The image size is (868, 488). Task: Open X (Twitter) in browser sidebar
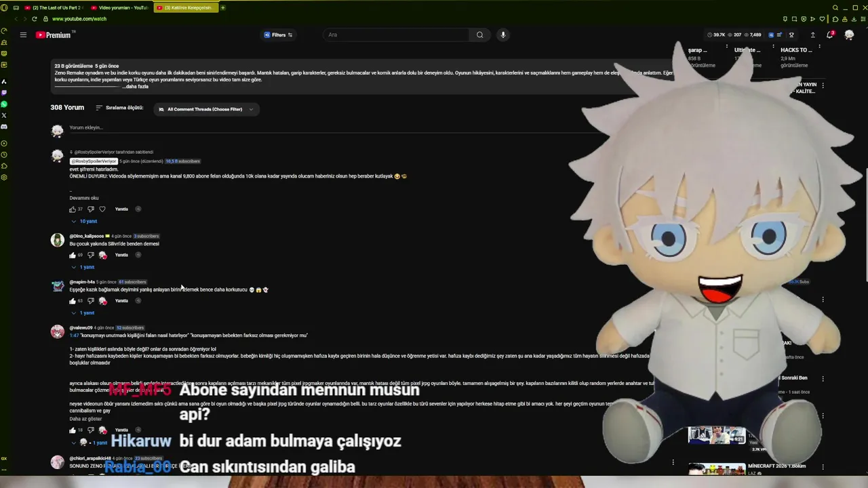(x=4, y=115)
